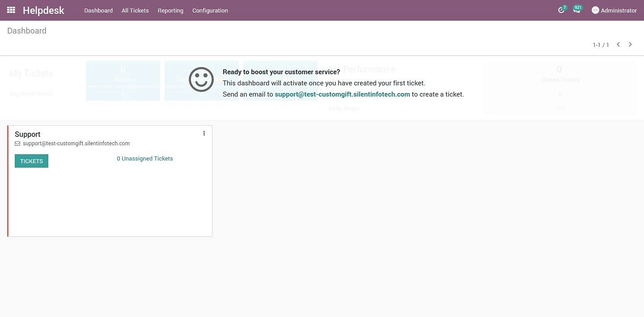The width and height of the screenshot is (644, 317).
Task: Expand the Configuration menu
Action: point(210,10)
